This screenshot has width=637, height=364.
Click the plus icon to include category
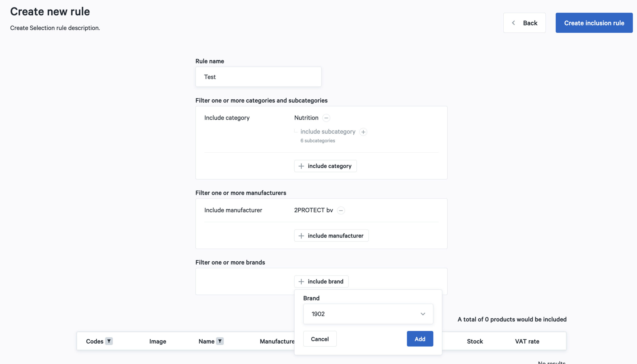[x=301, y=166]
